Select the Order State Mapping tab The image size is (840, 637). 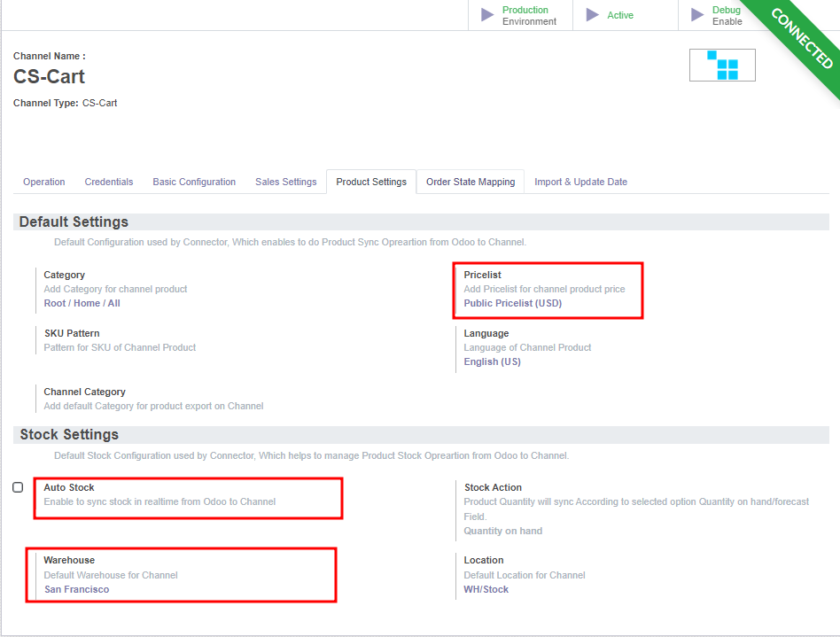point(471,182)
